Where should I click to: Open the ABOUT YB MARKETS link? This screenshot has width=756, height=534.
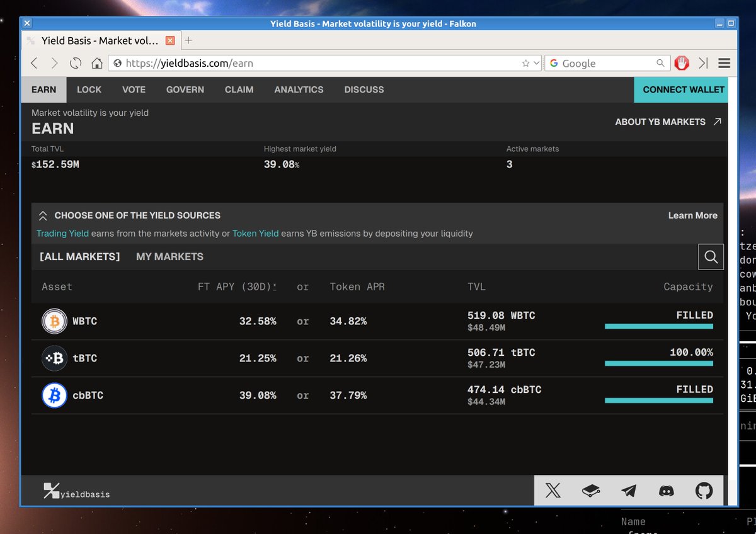(x=668, y=122)
